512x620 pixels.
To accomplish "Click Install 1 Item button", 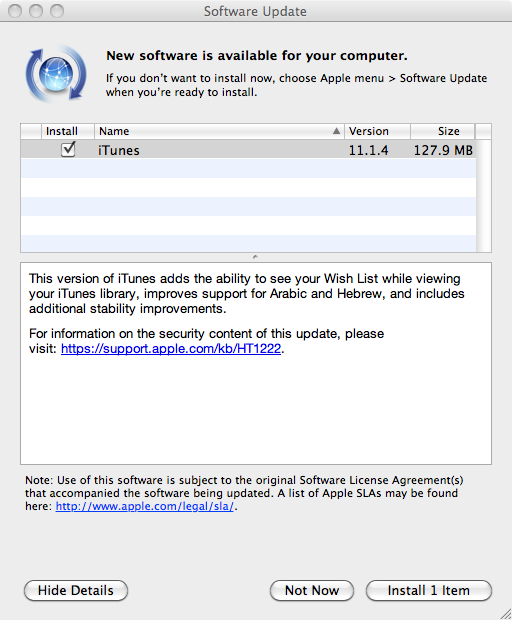I will 429,590.
